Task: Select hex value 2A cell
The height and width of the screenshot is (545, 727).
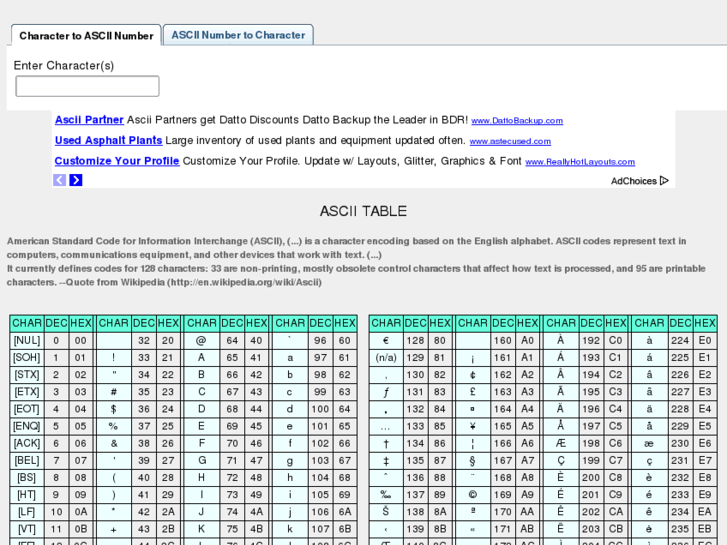Action: pyautogui.click(x=168, y=512)
